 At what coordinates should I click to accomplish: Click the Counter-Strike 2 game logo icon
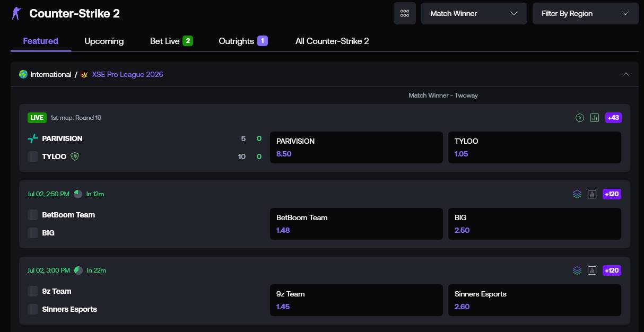point(17,13)
